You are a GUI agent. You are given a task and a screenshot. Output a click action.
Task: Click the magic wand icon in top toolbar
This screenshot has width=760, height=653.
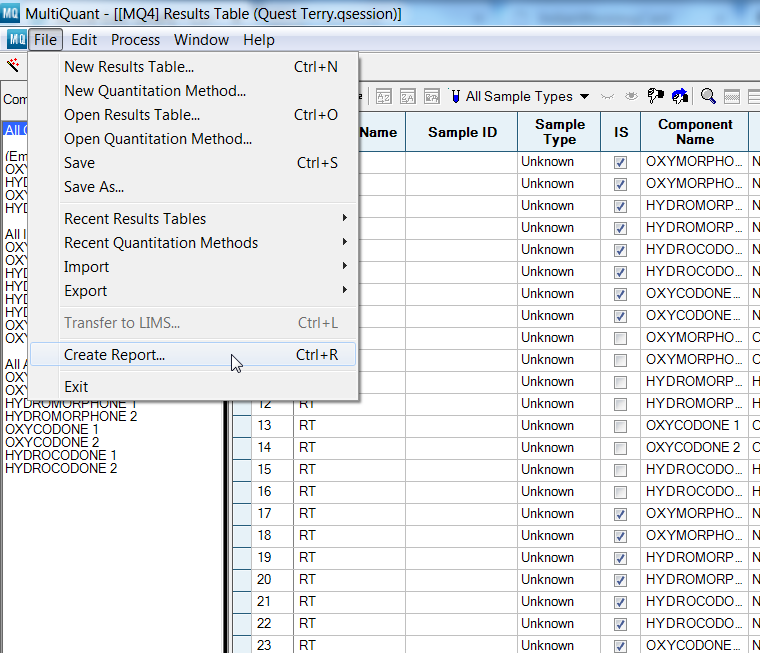pyautogui.click(x=13, y=65)
